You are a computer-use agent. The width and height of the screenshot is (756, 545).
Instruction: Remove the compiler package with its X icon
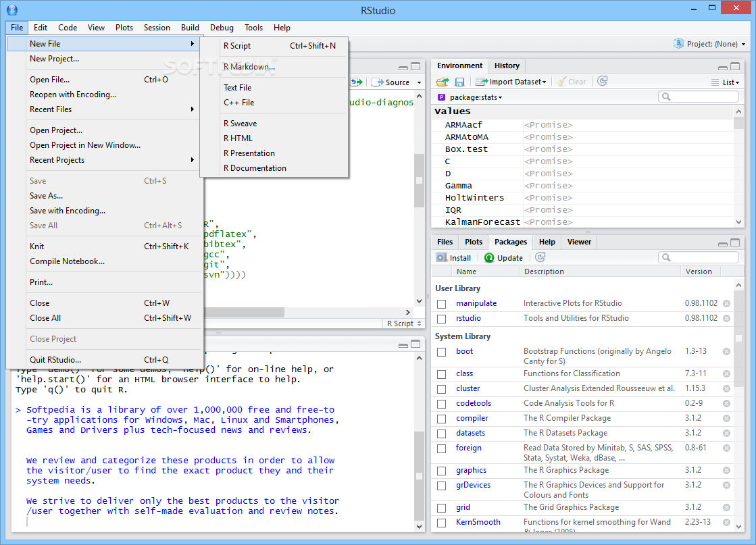726,419
